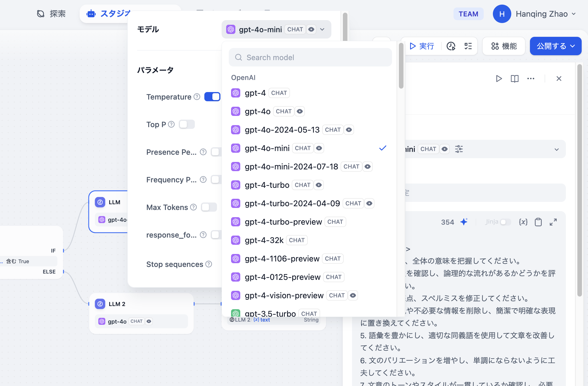Screen dimensions: 588x386
Task: Click the Top P help icon
Action: pos(171,124)
